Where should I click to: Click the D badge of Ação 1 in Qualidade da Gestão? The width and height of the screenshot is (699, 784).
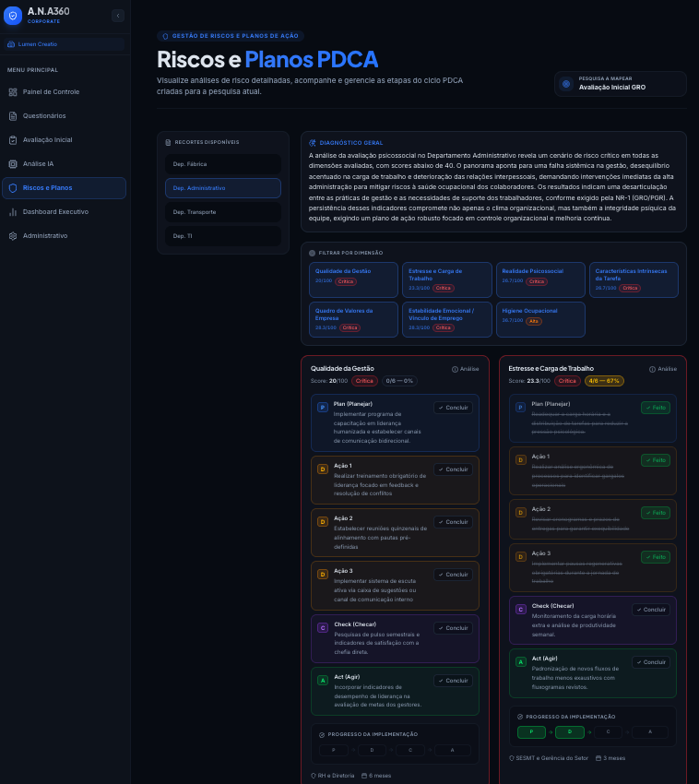[x=323, y=469]
